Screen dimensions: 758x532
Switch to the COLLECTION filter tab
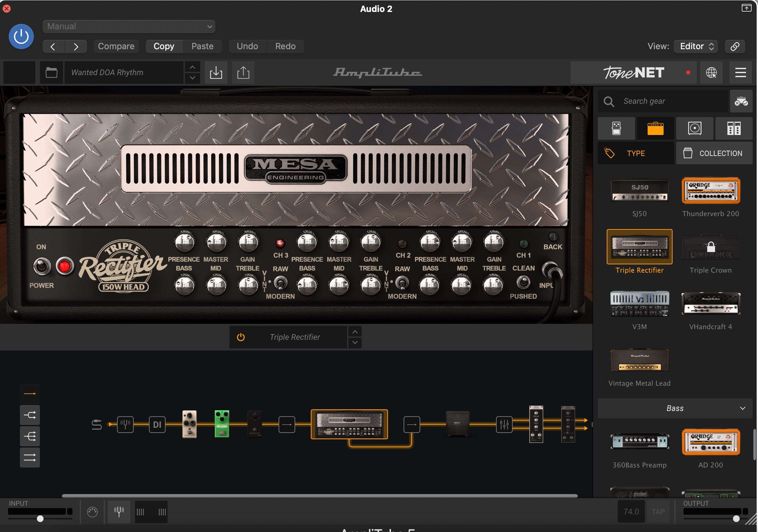(714, 153)
